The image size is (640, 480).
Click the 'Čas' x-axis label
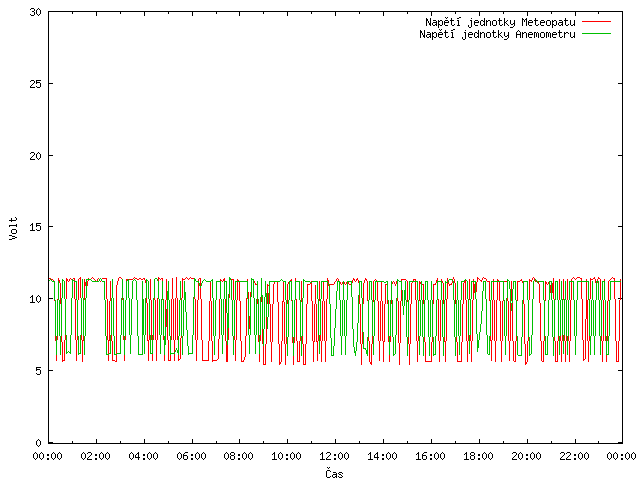tap(334, 473)
